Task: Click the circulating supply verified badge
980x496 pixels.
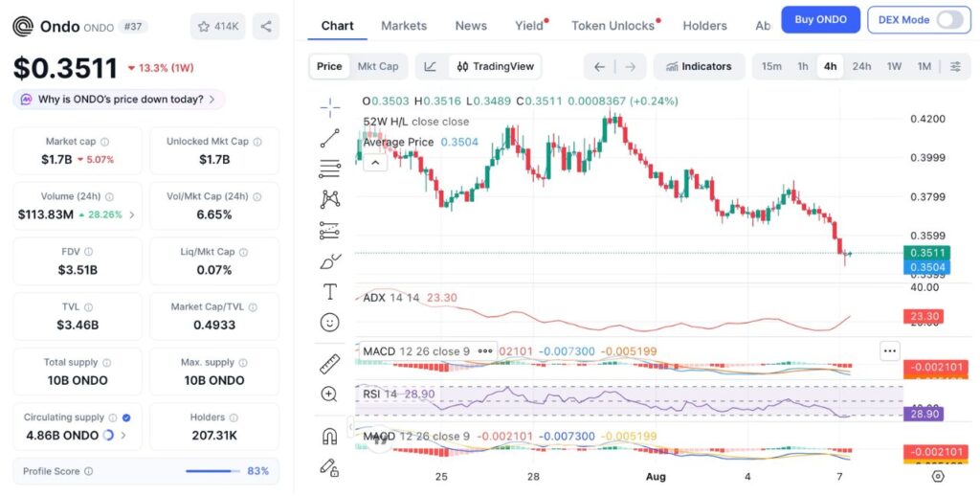Action: [x=126, y=417]
